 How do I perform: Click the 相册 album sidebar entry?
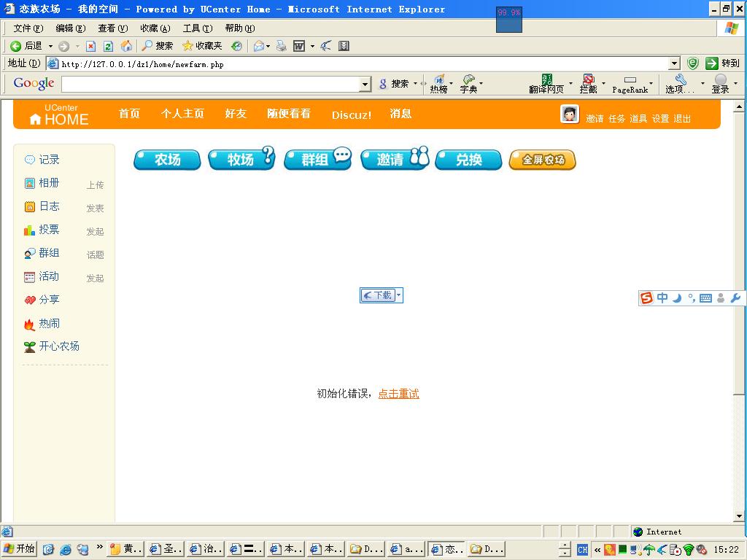(49, 183)
